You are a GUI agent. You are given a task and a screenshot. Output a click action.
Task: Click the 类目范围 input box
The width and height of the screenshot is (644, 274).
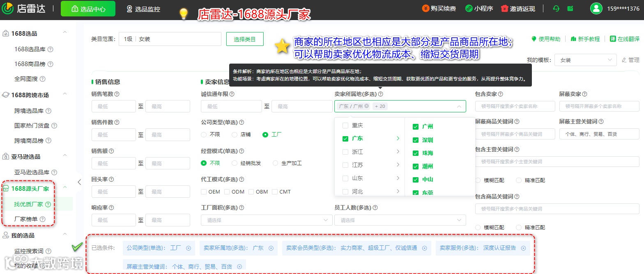(170, 39)
